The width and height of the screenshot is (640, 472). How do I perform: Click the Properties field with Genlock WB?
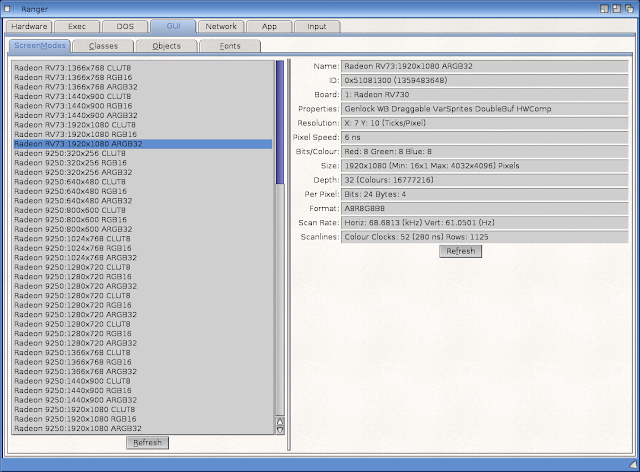[484, 109]
